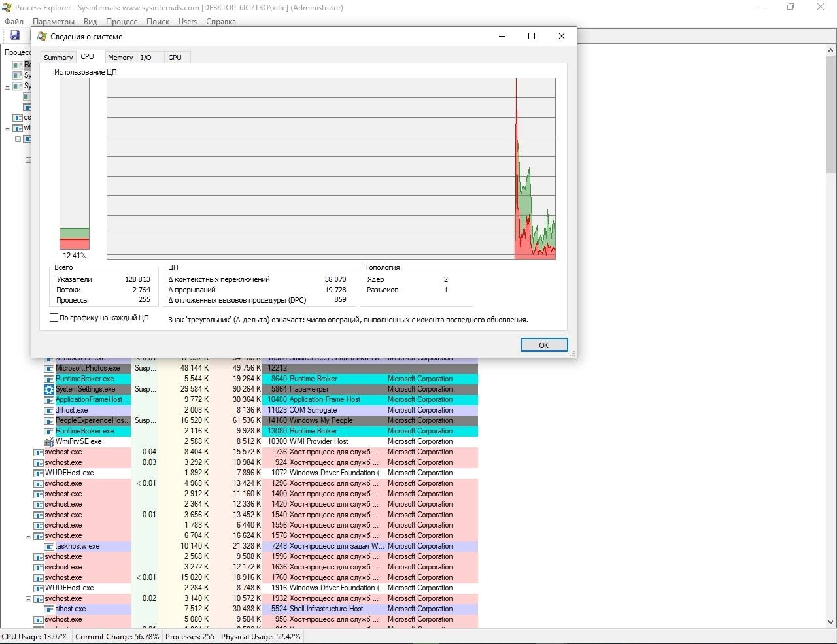Open the Users menu

(x=188, y=21)
